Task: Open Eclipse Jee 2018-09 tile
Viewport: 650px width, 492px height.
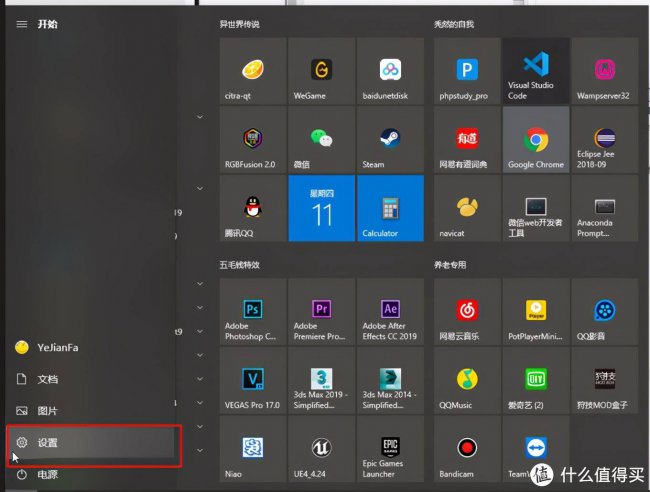Action: click(x=605, y=140)
